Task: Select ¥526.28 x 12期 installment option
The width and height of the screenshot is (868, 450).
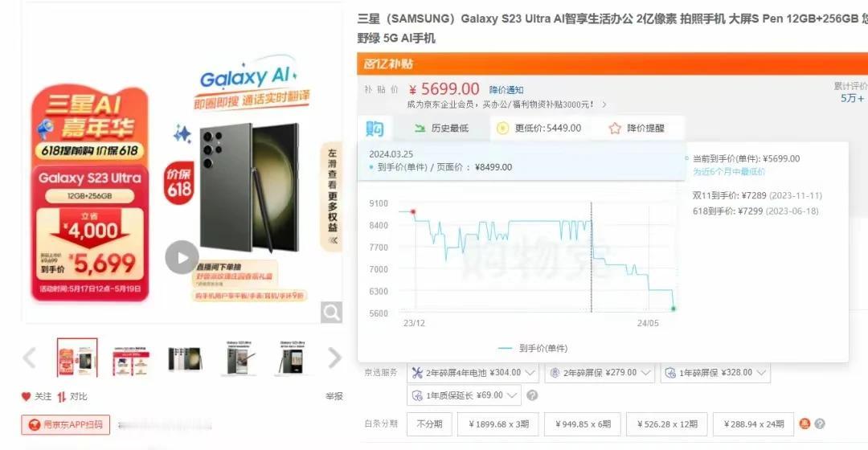Action: 667,424
